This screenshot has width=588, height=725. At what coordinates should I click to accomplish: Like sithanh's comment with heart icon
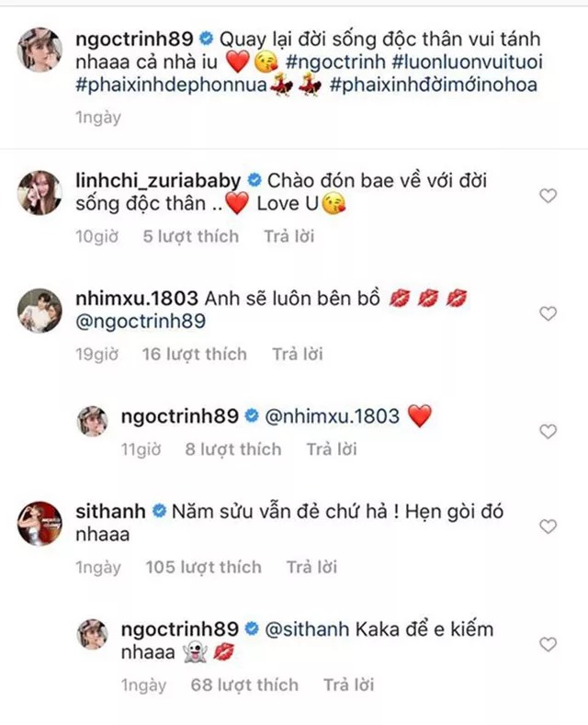click(x=548, y=527)
